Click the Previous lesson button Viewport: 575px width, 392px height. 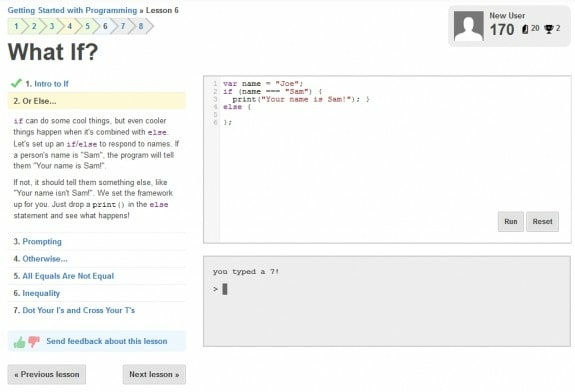47,374
